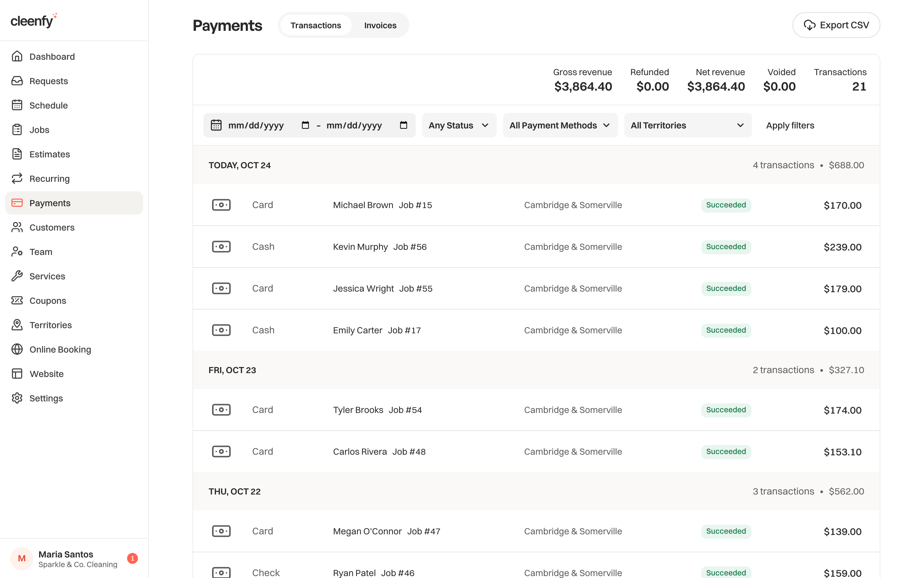Screen dimensions: 924x578
Task: Click the TODAY, OCT 24 group header
Action: pyautogui.click(x=536, y=165)
